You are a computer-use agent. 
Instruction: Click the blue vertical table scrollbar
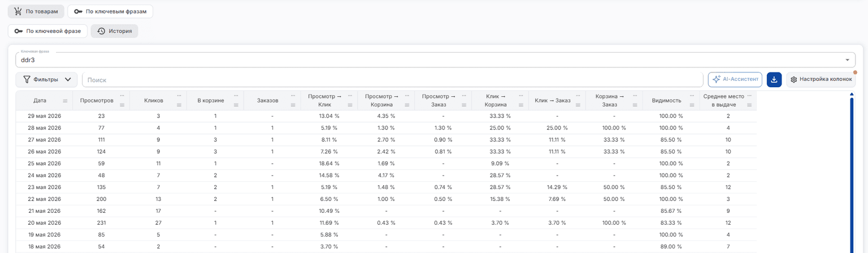[x=852, y=173]
